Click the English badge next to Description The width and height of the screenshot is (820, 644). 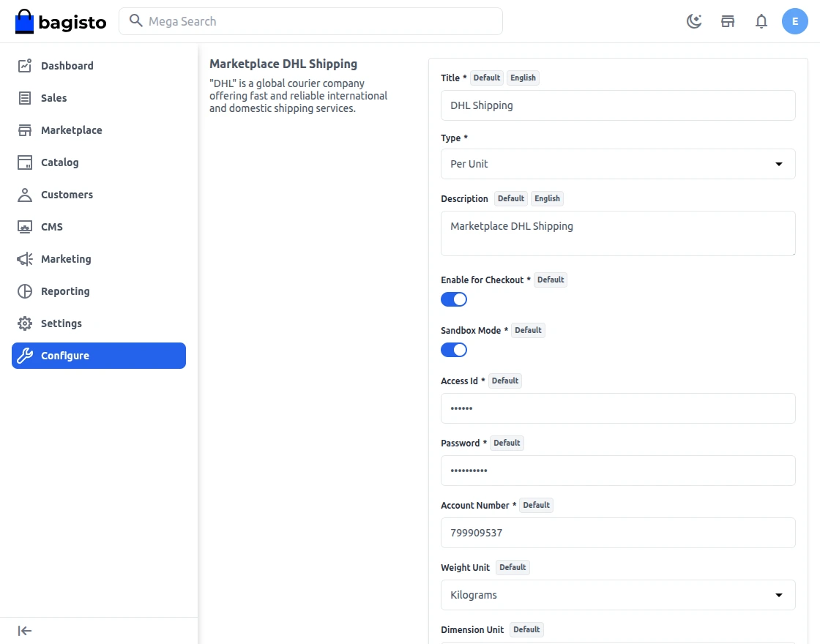(547, 198)
